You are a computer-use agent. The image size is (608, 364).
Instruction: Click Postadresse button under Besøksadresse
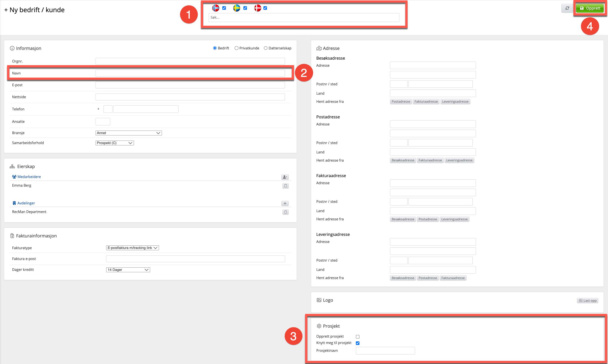[401, 102]
